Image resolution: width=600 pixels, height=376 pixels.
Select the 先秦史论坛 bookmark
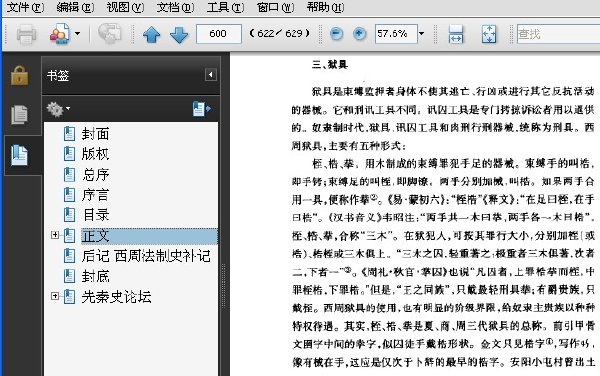point(116,297)
